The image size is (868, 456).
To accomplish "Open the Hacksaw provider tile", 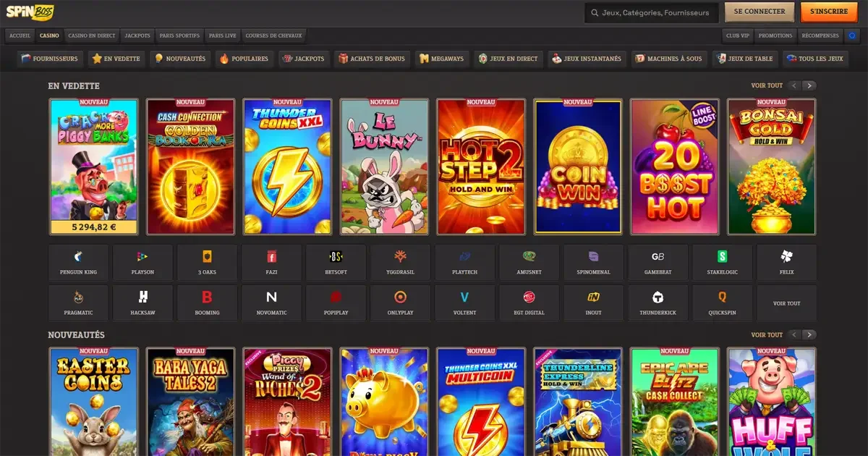I will click(x=142, y=303).
